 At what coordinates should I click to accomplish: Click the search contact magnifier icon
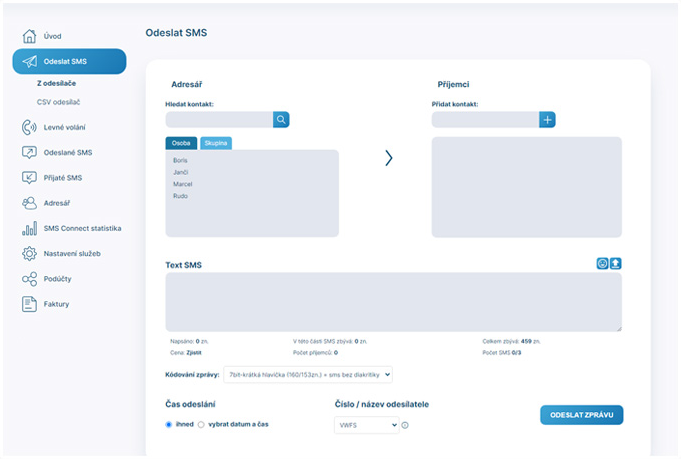coord(282,120)
